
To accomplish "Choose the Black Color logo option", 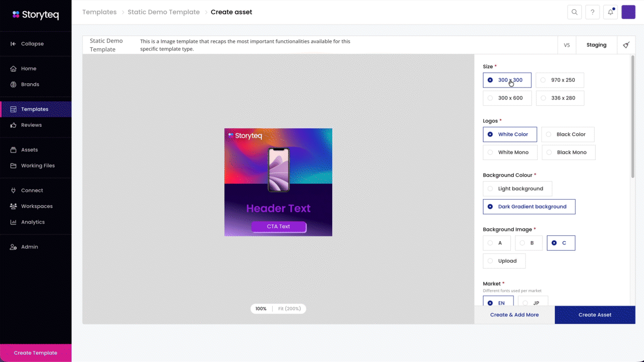I will [568, 134].
